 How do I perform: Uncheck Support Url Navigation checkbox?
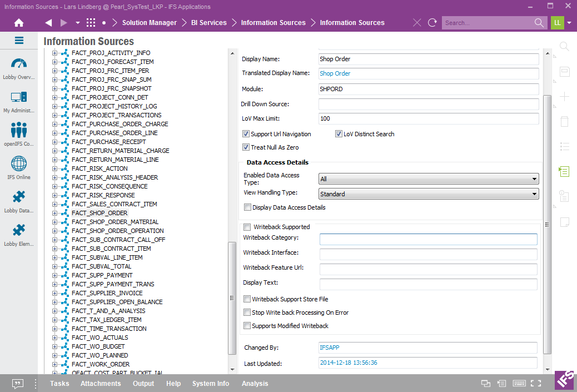[246, 134]
